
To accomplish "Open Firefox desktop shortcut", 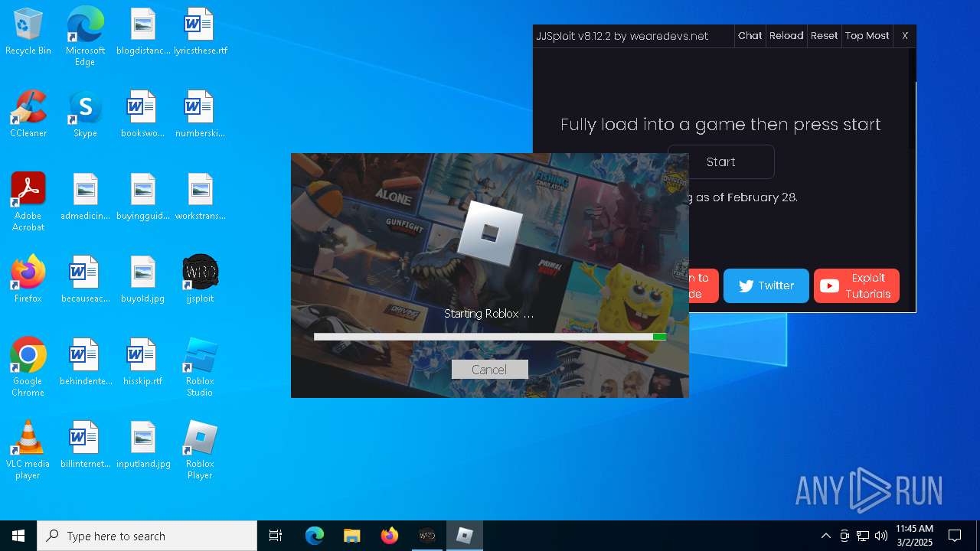I will 28,280.
